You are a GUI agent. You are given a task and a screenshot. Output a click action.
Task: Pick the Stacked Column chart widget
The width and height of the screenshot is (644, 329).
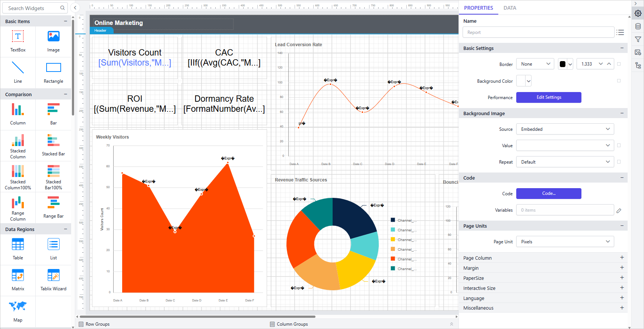18,146
